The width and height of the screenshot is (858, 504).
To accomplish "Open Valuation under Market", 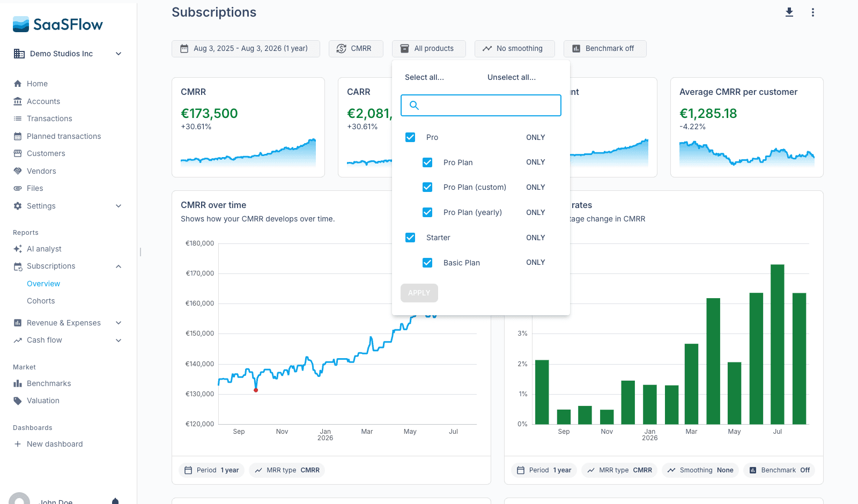I will point(43,401).
